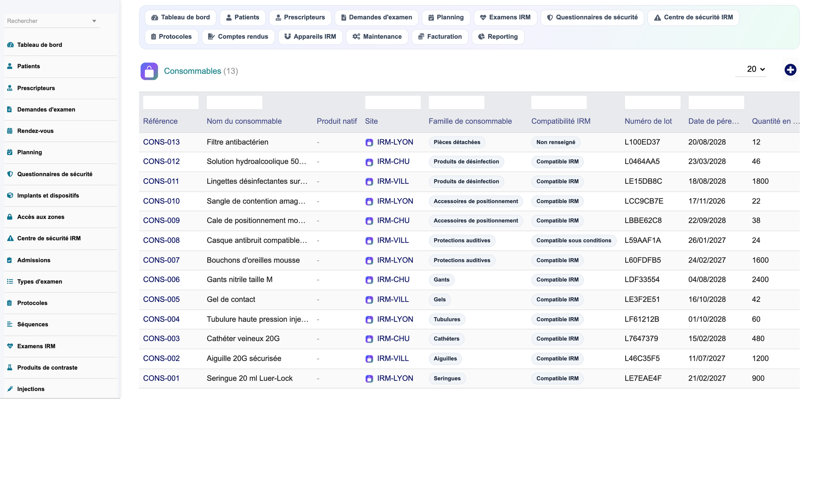815x504 pixels.
Task: Open the Demandes d'examen top tab
Action: coord(377,18)
